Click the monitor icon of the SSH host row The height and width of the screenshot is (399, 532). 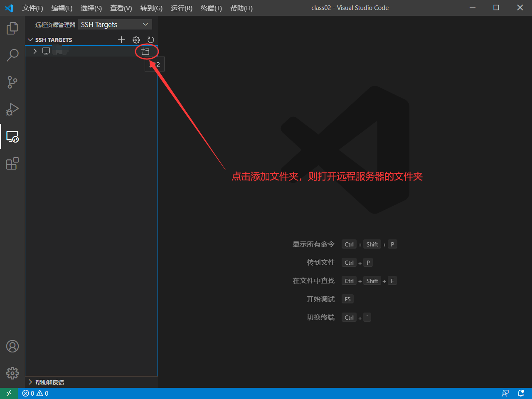(46, 51)
